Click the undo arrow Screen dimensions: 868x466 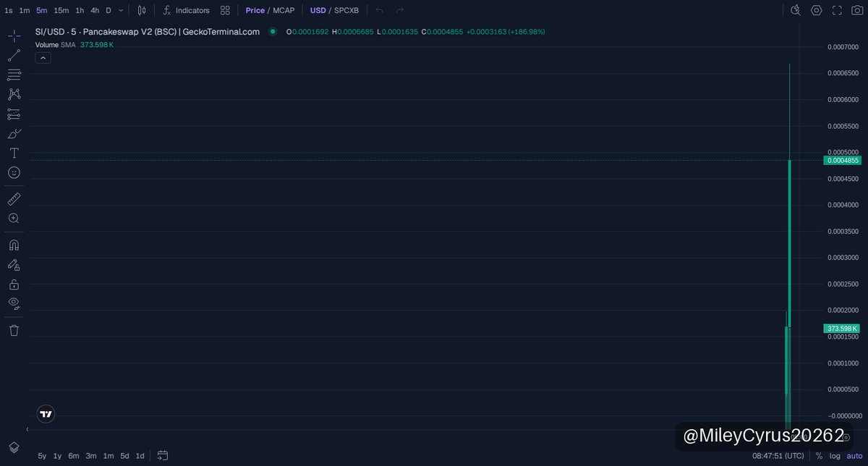point(380,10)
